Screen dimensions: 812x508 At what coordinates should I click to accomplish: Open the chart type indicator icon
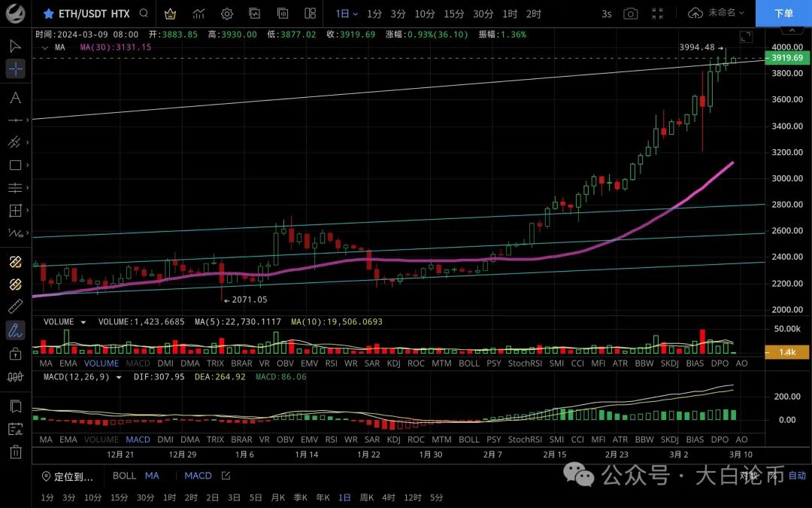[198, 14]
